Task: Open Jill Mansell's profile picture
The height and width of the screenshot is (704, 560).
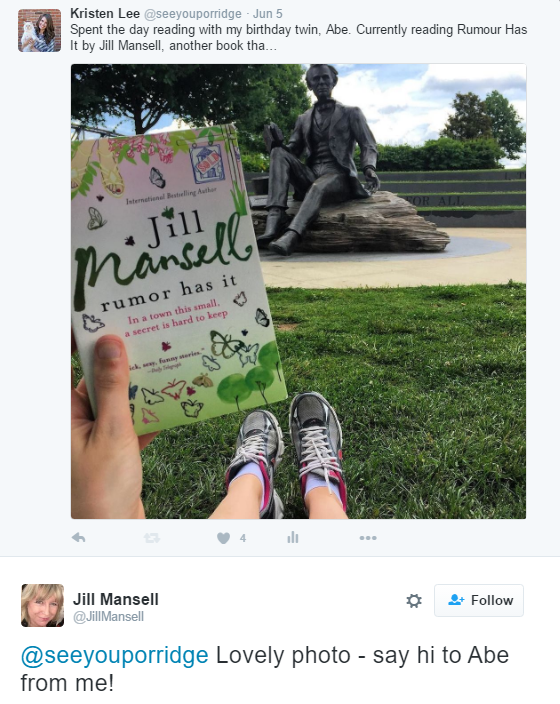Action: click(42, 605)
